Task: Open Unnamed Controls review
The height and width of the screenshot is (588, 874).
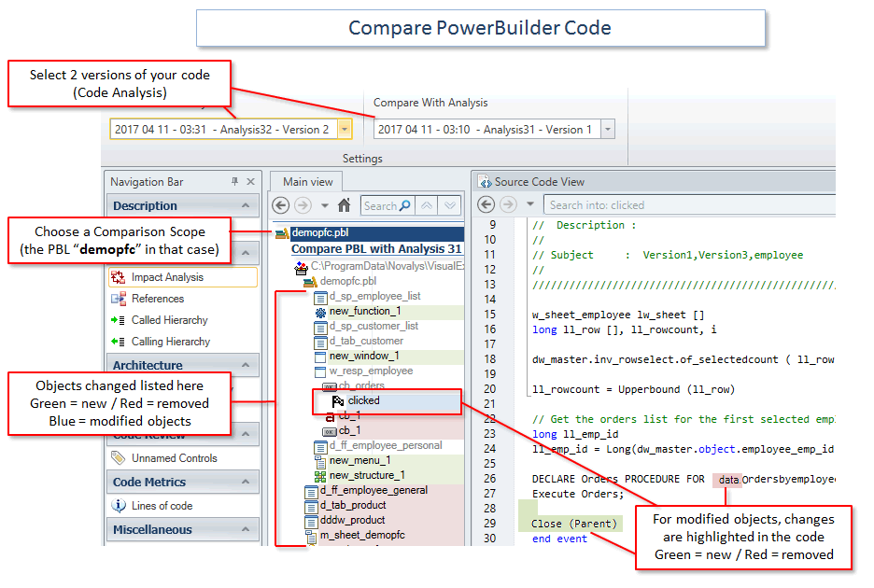Action: (174, 458)
